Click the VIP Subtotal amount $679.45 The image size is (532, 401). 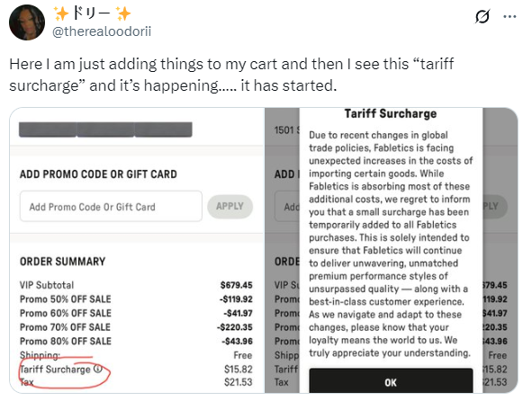[x=236, y=285]
